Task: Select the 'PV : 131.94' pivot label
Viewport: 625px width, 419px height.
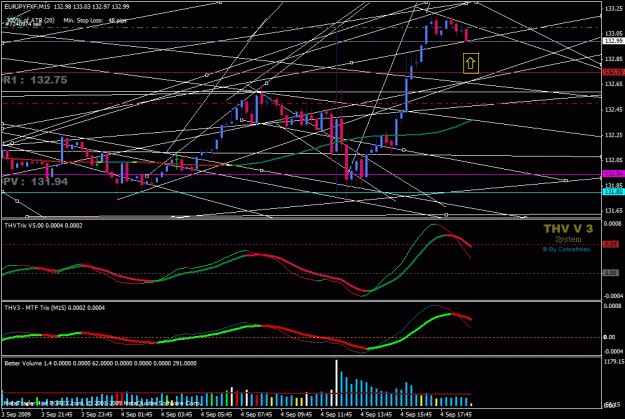Action: [36, 182]
